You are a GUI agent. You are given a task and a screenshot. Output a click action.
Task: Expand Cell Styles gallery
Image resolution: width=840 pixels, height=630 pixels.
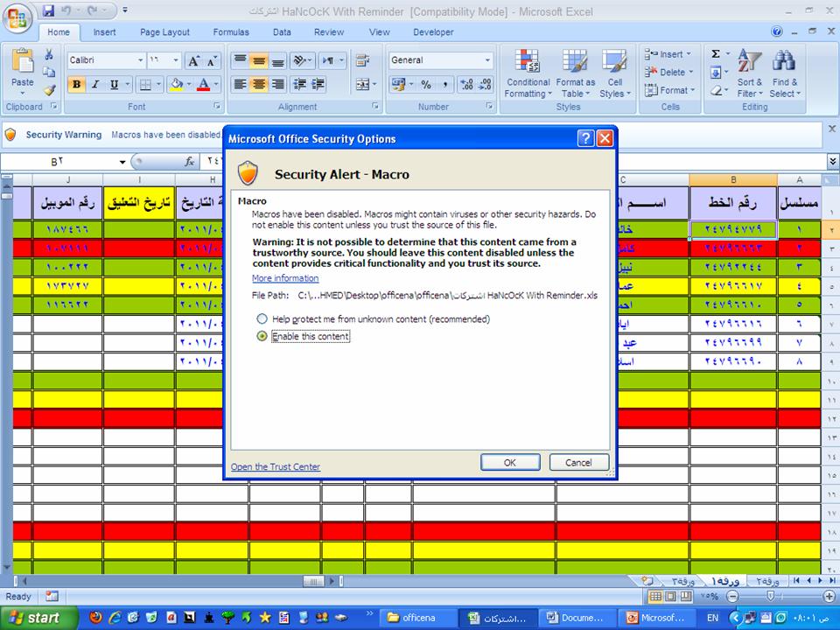pos(615,73)
